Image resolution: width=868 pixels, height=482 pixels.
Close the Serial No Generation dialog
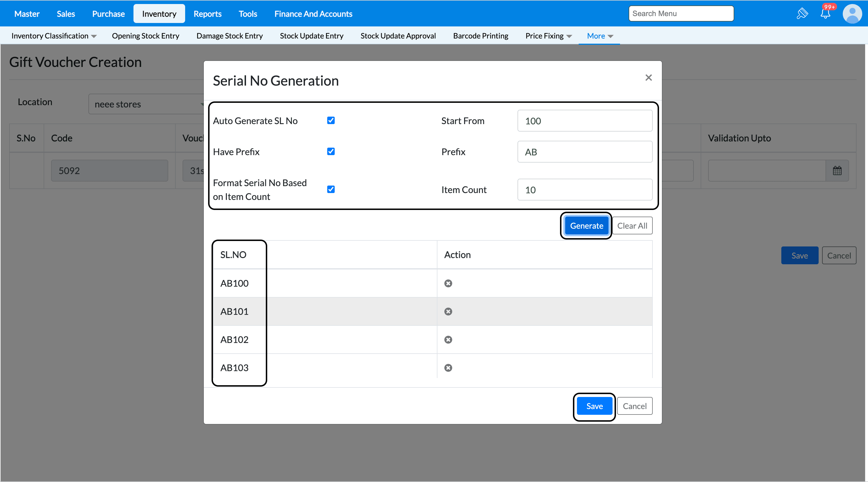tap(649, 78)
